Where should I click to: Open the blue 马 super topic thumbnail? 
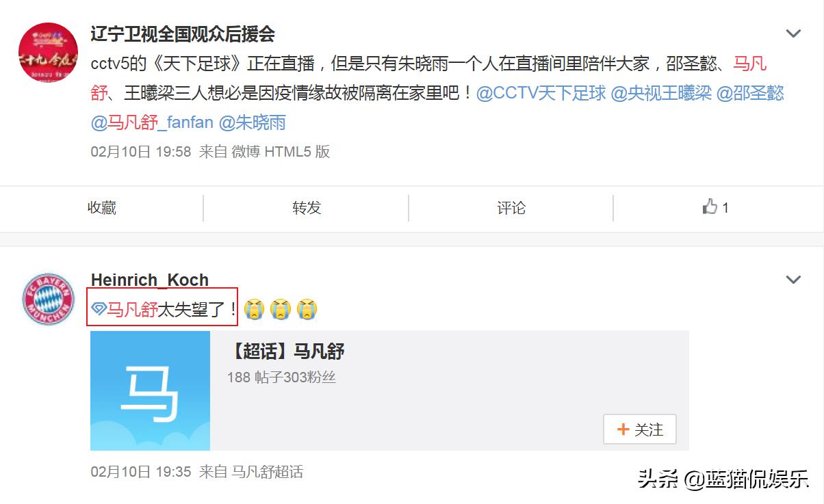pos(151,390)
